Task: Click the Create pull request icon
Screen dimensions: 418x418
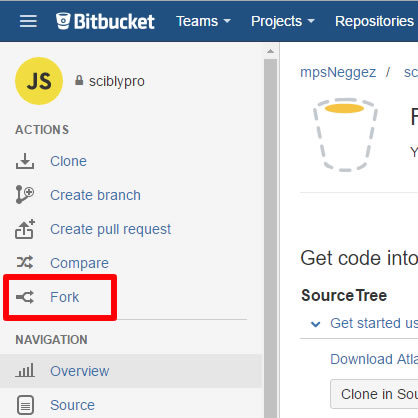Action: tap(25, 229)
